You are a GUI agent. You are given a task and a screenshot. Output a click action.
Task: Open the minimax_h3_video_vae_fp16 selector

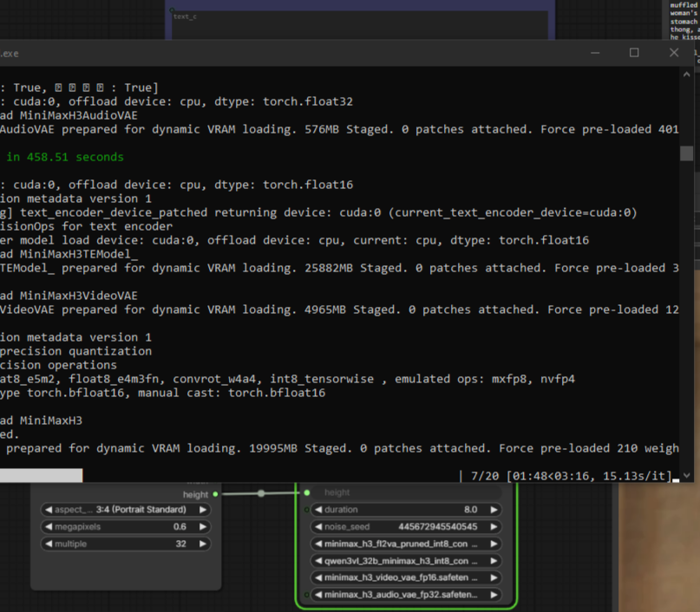[x=406, y=577]
